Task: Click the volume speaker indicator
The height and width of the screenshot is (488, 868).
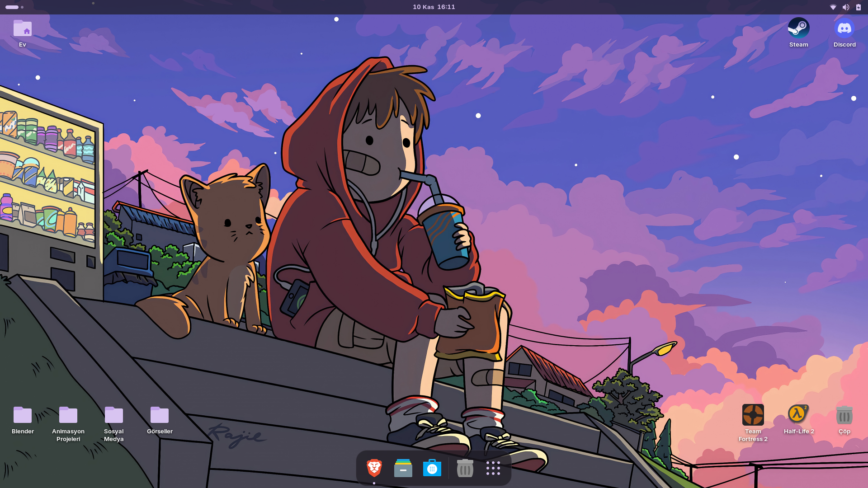Action: [846, 7]
